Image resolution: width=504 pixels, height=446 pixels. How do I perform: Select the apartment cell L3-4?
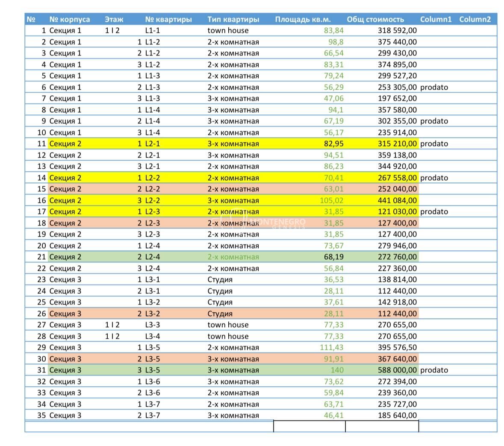[x=152, y=337]
